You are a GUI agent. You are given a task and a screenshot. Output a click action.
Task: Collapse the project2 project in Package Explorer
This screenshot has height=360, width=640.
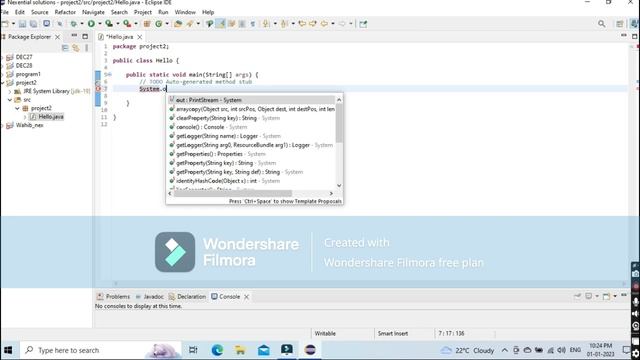[2, 82]
